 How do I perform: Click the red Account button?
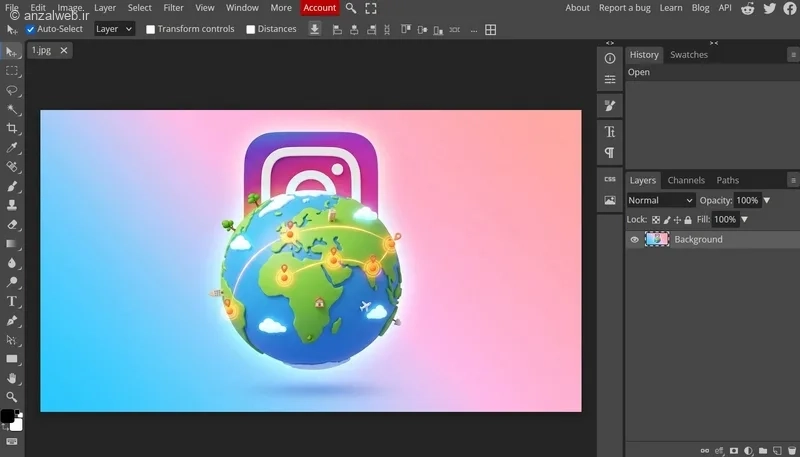319,8
